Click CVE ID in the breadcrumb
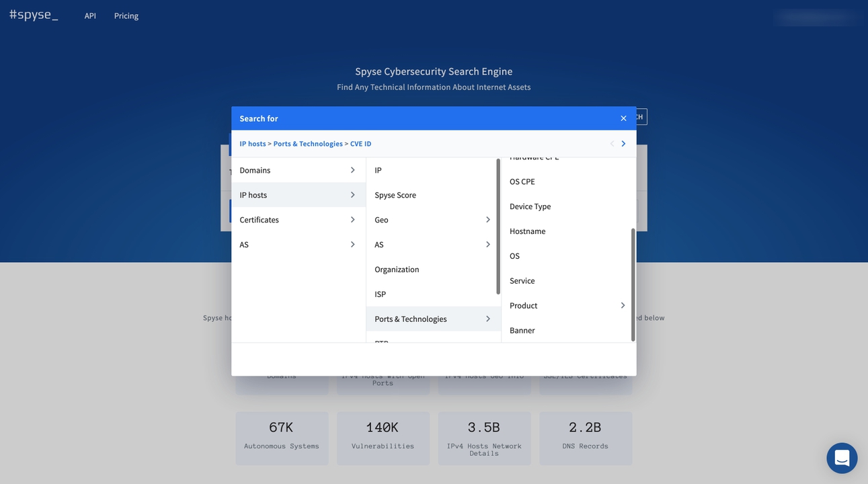 [x=360, y=144]
